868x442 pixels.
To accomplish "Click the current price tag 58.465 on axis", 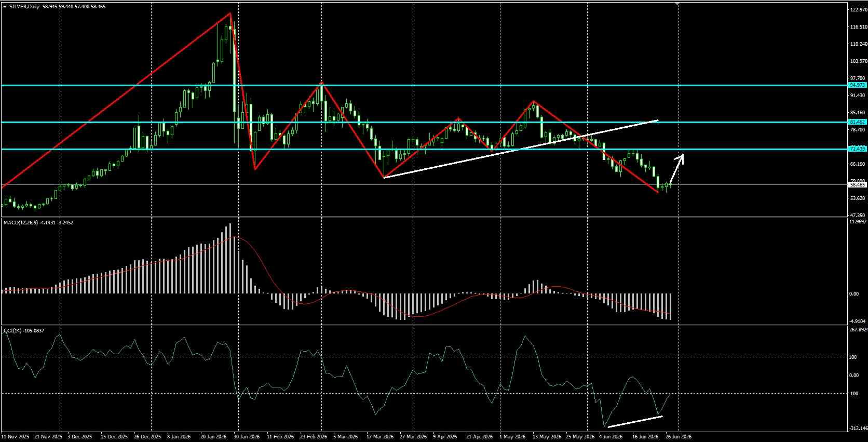I will [857, 184].
